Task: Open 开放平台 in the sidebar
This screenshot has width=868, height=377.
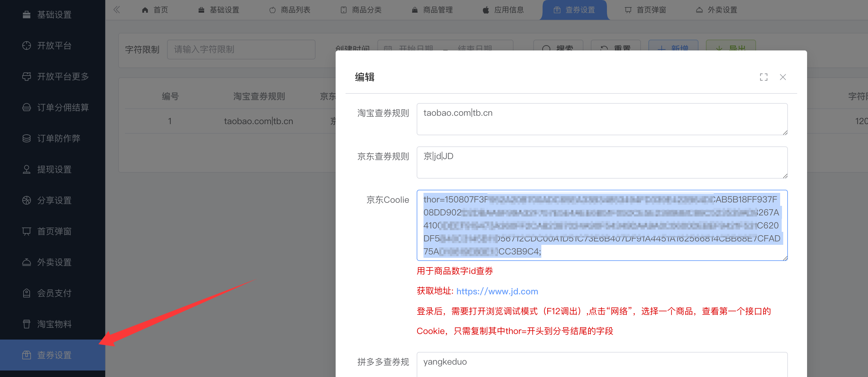Action: (54, 45)
